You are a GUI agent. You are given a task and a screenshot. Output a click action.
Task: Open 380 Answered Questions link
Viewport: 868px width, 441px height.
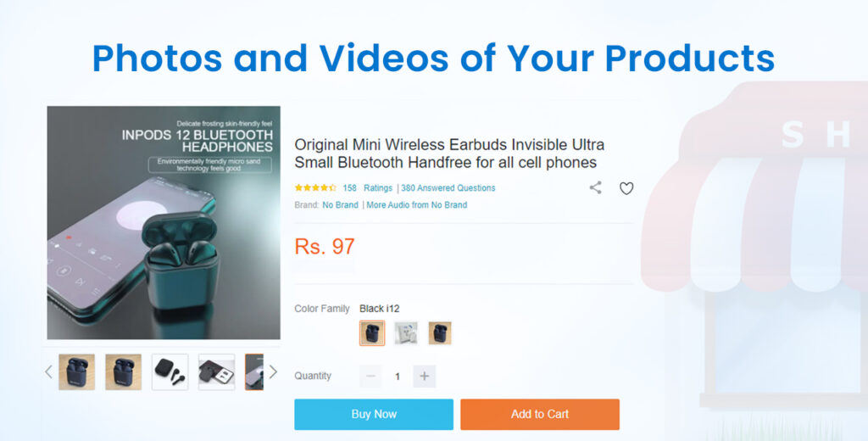click(448, 187)
